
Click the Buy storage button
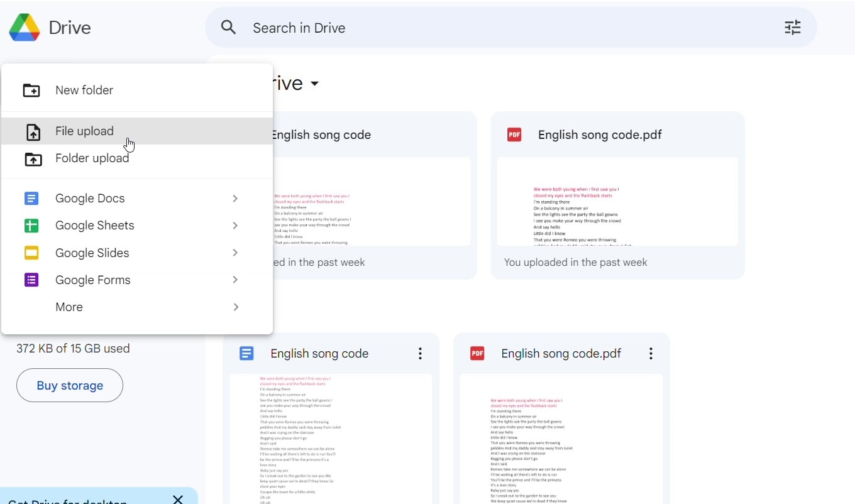[x=69, y=385]
